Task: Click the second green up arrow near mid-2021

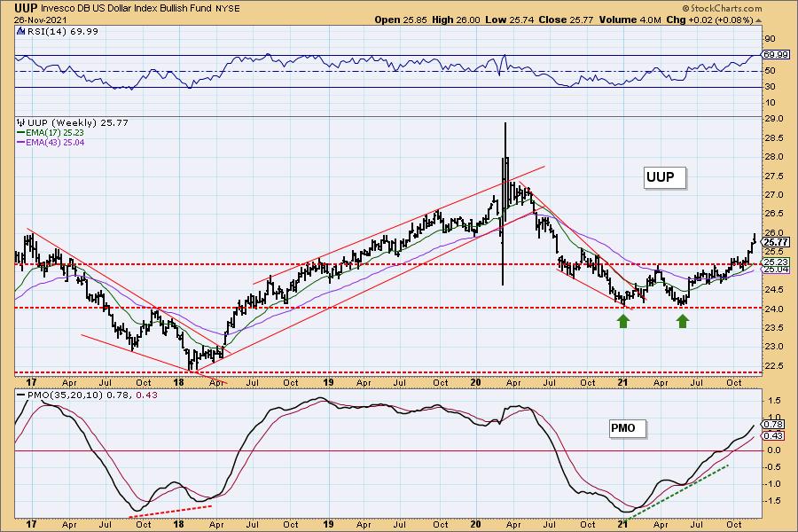Action: pyautogui.click(x=683, y=322)
